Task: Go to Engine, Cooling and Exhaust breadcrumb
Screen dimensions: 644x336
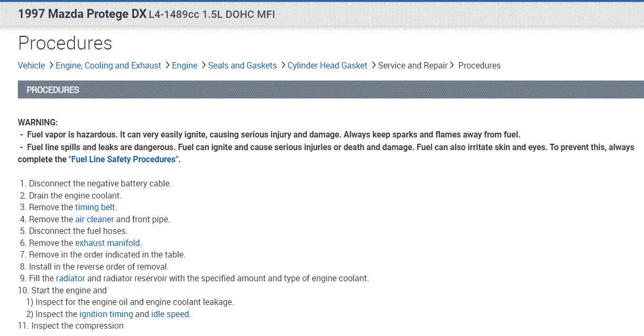Action: pos(108,66)
